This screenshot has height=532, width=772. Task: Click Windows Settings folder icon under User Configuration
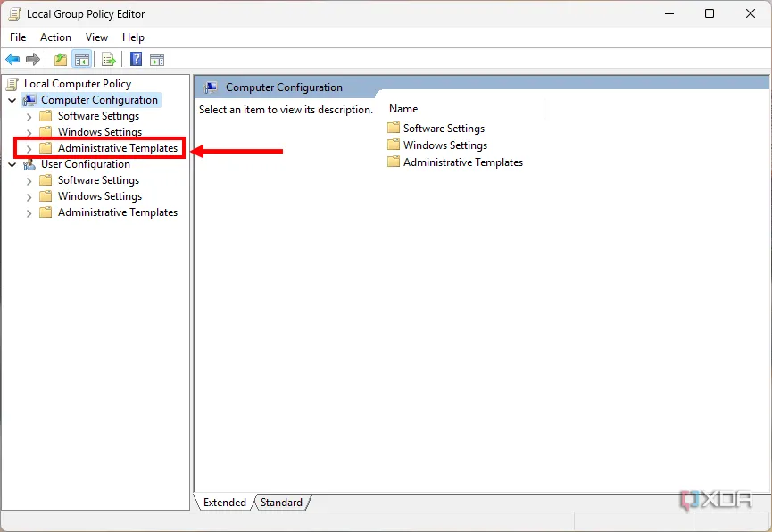[x=46, y=196]
